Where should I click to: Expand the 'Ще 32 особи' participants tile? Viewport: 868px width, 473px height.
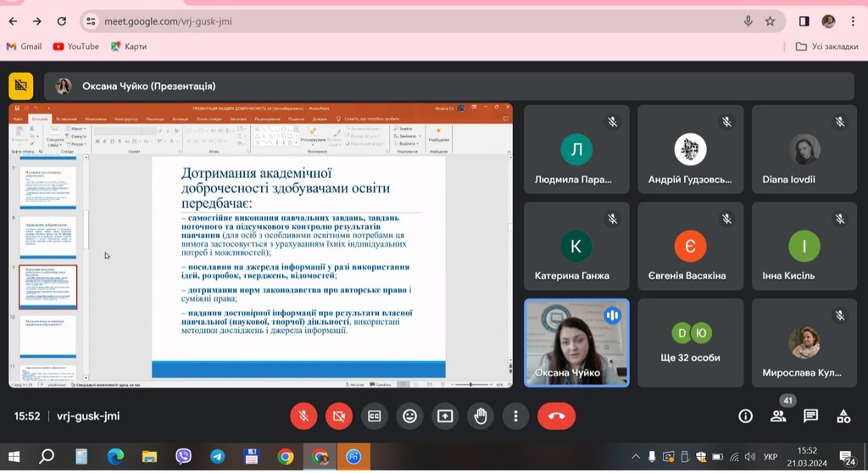(690, 342)
